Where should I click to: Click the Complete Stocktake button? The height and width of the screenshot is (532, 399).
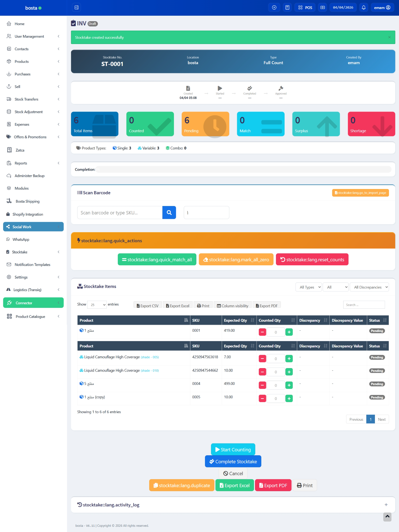(x=233, y=462)
